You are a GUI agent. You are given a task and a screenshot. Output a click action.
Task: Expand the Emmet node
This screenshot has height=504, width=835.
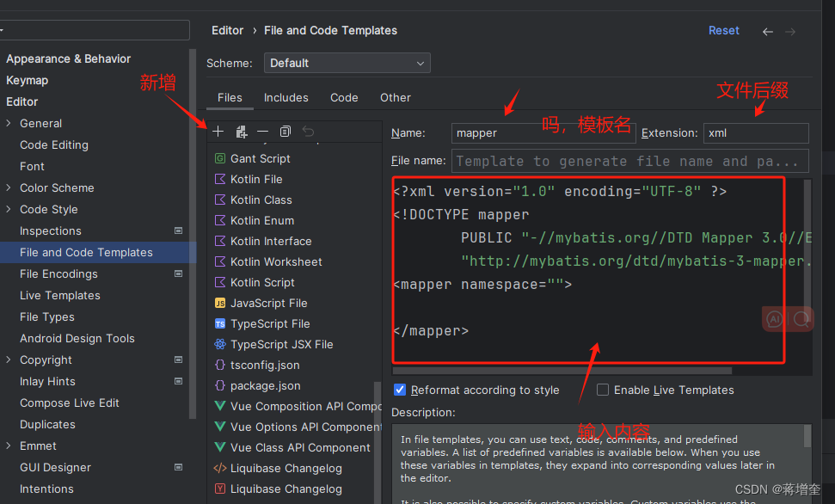point(9,446)
